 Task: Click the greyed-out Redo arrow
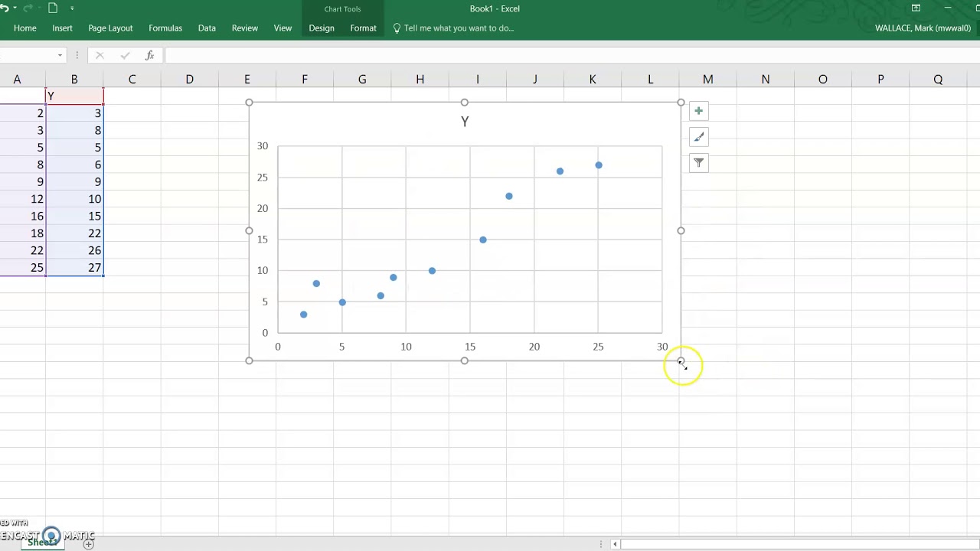coord(28,8)
